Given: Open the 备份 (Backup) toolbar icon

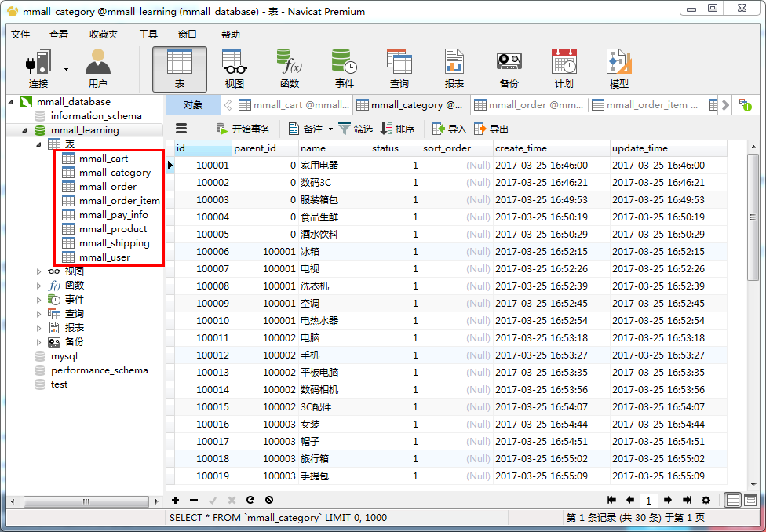Looking at the screenshot, I should [x=509, y=69].
